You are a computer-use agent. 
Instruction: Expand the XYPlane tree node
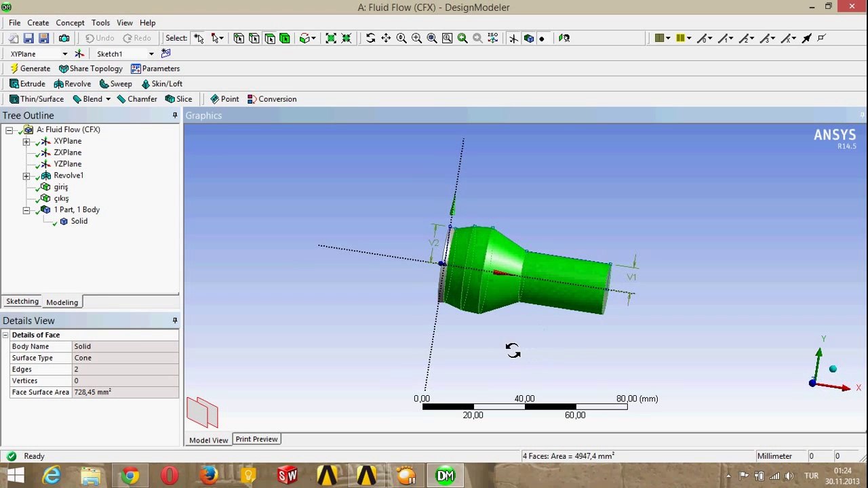coord(26,141)
